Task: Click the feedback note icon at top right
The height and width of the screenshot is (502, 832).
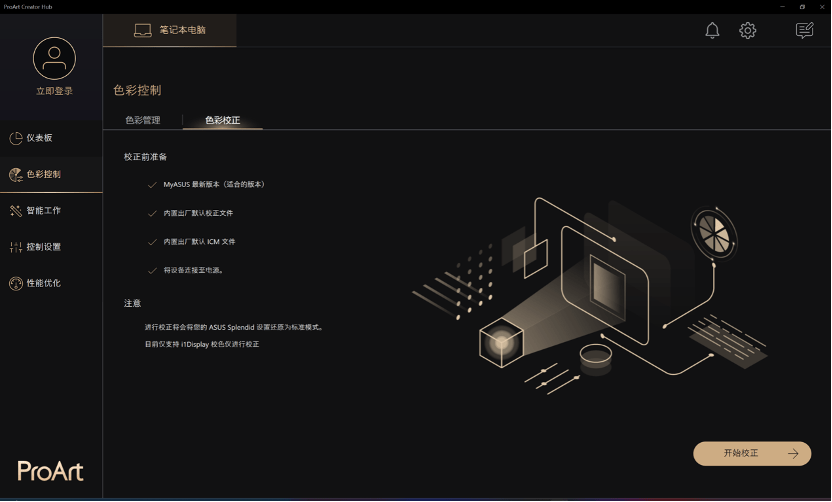Action: point(804,31)
